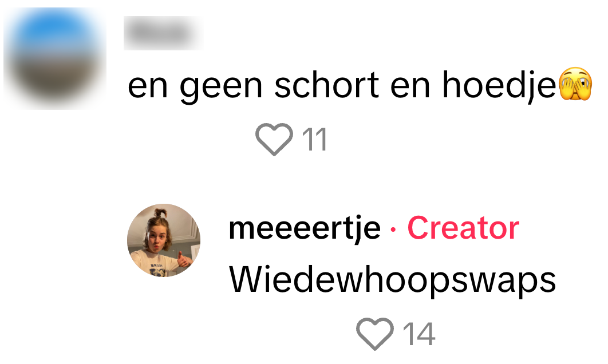Click the like count showing 11

(x=314, y=140)
